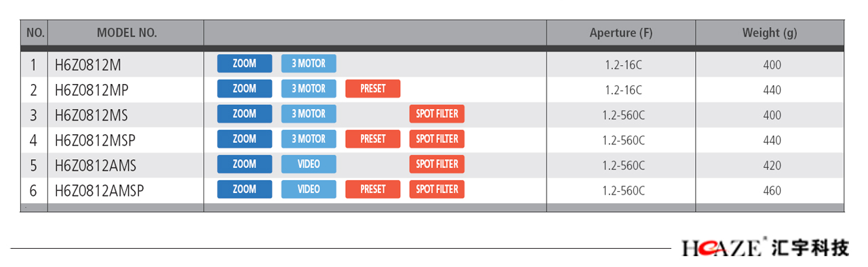Select the VIDEO badge in row 6

click(x=309, y=189)
